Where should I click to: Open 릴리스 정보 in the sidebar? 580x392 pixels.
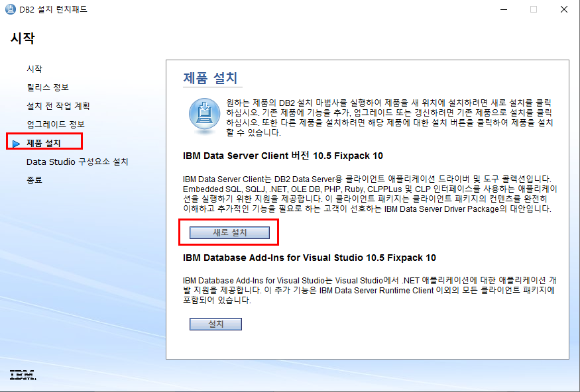[48, 87]
